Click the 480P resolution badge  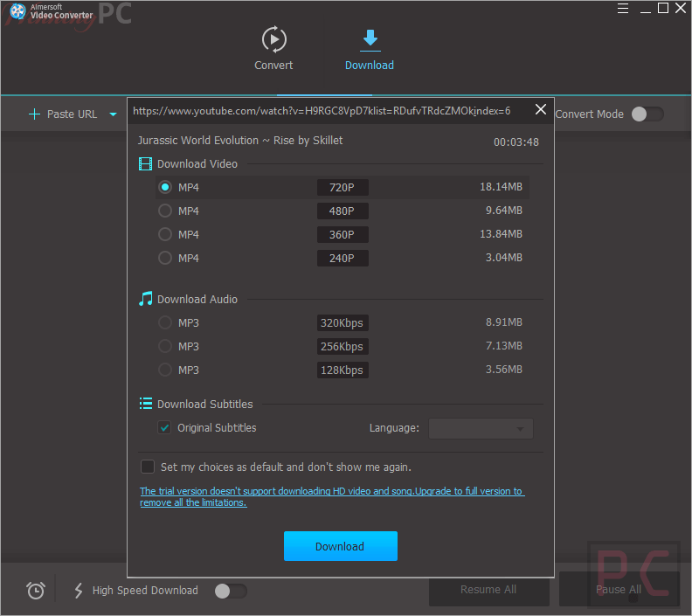(x=343, y=211)
